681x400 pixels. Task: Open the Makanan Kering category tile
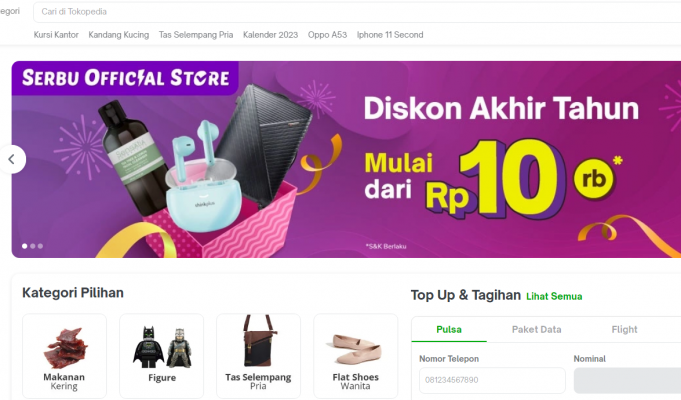coord(64,356)
